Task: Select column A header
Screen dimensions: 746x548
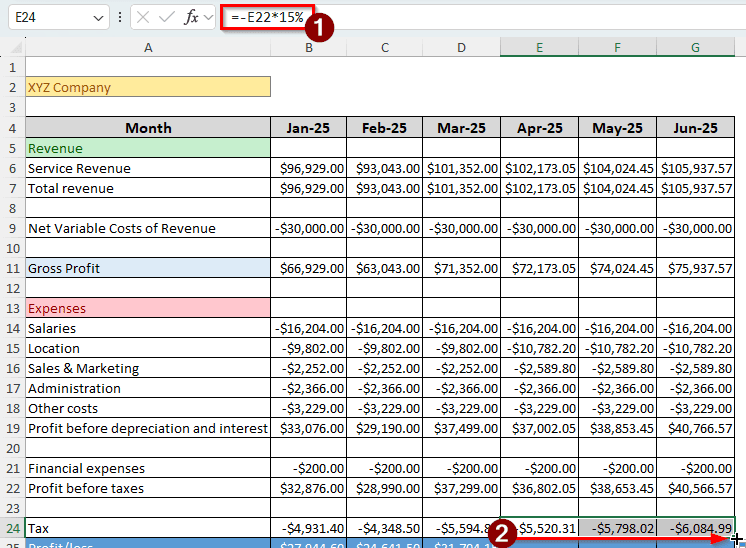Action: tap(148, 47)
